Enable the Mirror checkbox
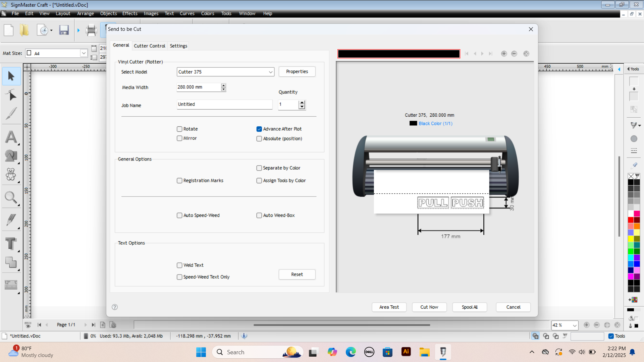This screenshot has height=362, width=644. 179,138
